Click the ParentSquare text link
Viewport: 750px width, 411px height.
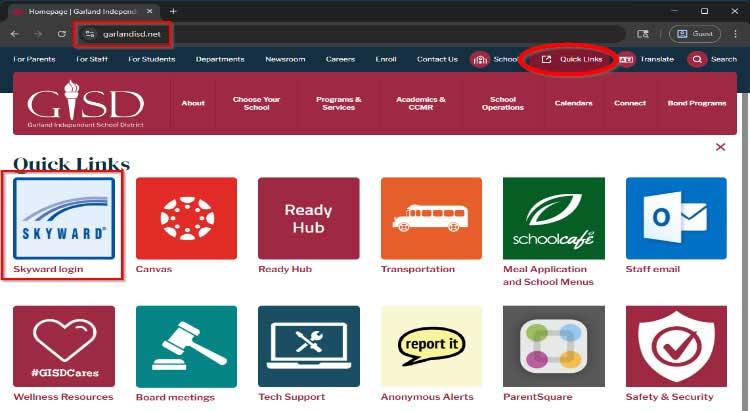pyautogui.click(x=538, y=397)
